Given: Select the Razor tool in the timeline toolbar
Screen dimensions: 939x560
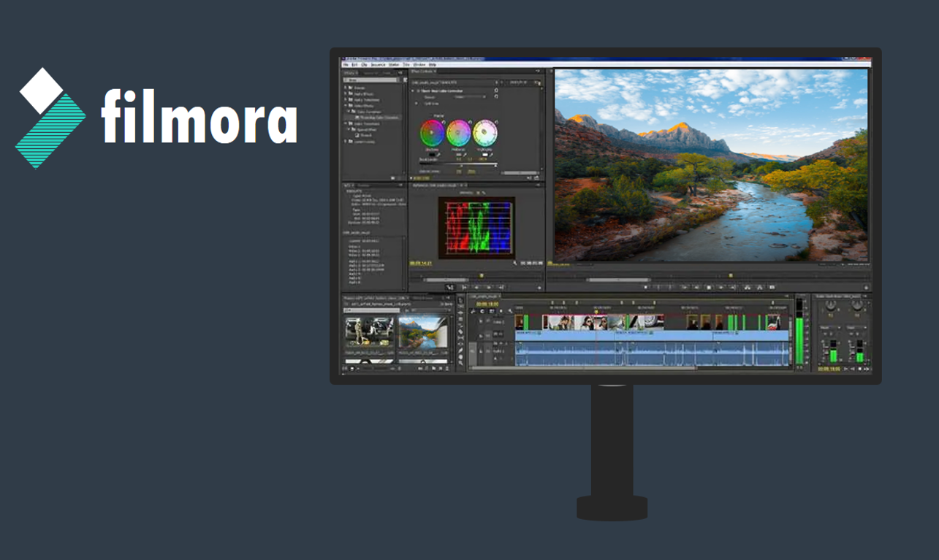Looking at the screenshot, I should pyautogui.click(x=460, y=331).
